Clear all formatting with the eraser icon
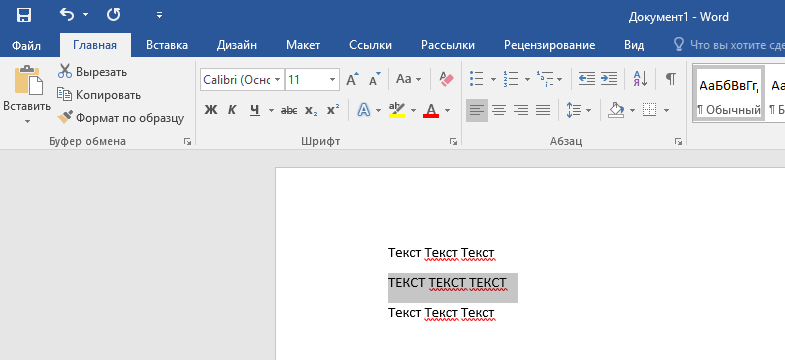Viewport: 785px width, 360px height. [446, 79]
